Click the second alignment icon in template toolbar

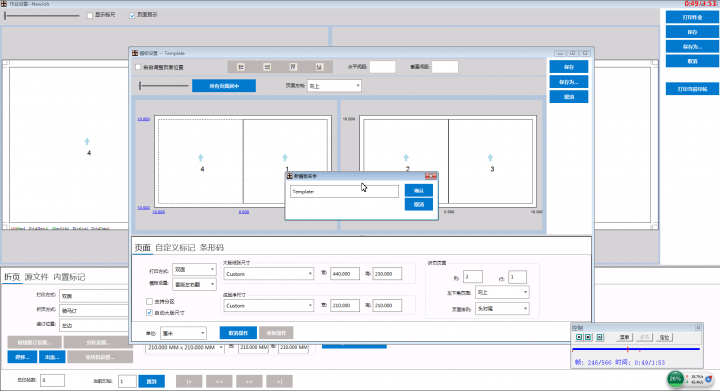tap(267, 67)
